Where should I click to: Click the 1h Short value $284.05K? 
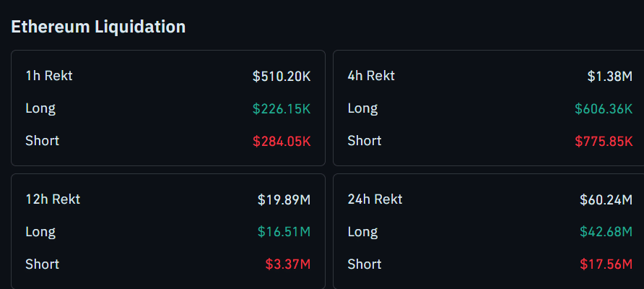282,141
